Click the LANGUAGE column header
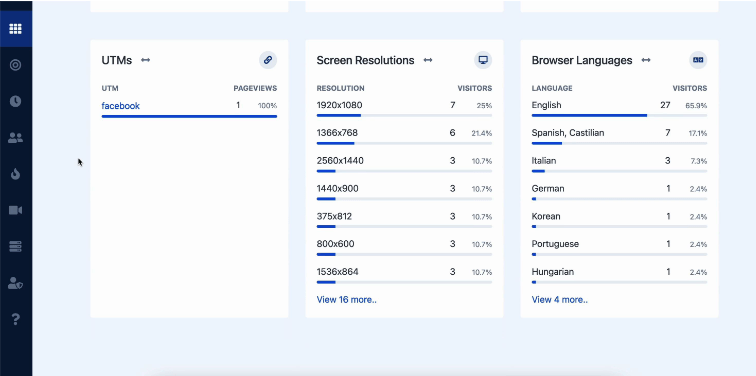The image size is (756, 376). coord(552,89)
